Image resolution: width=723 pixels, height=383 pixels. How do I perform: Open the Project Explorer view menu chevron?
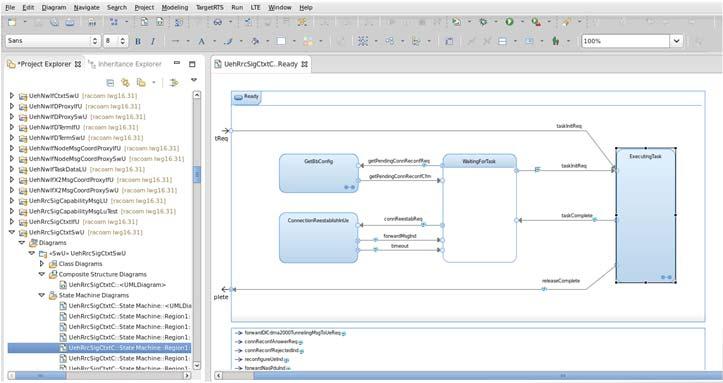[194, 80]
